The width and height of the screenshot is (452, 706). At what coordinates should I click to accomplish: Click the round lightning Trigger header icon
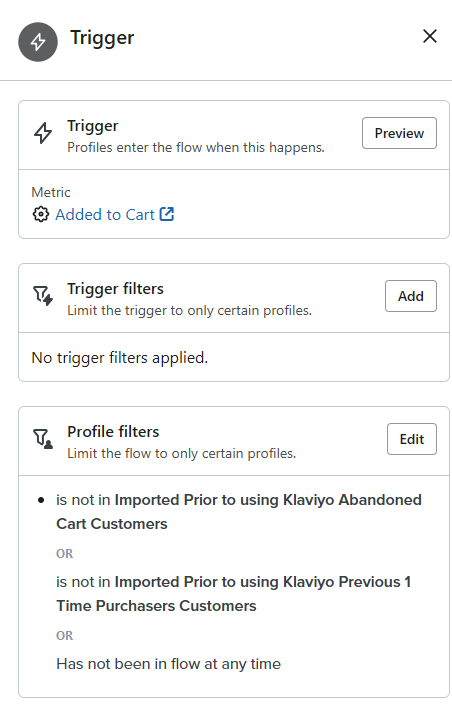tap(38, 42)
